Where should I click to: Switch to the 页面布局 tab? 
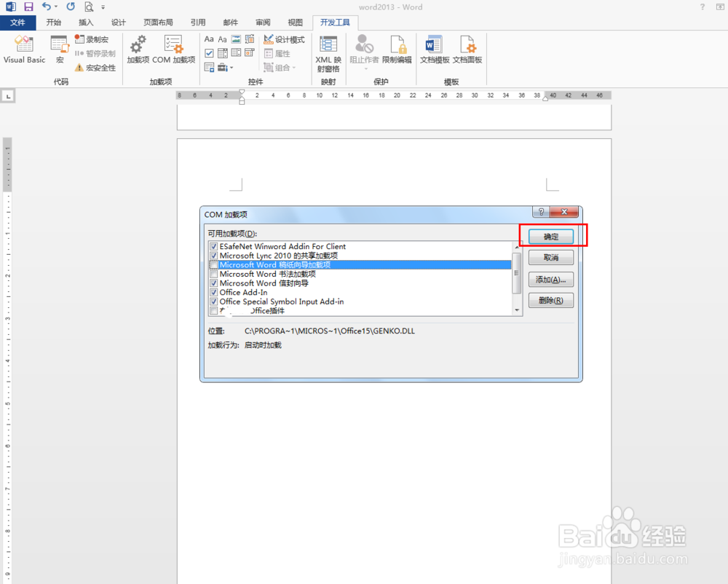158,23
